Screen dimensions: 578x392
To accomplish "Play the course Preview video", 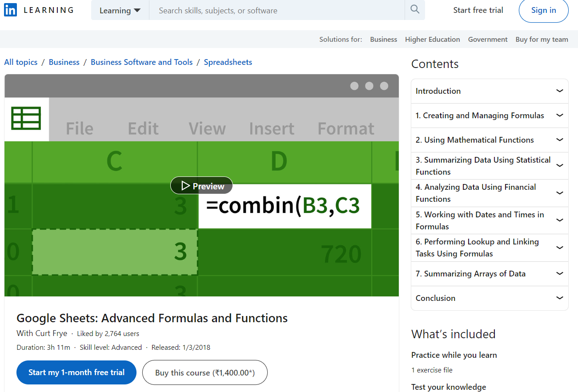I will pos(201,186).
